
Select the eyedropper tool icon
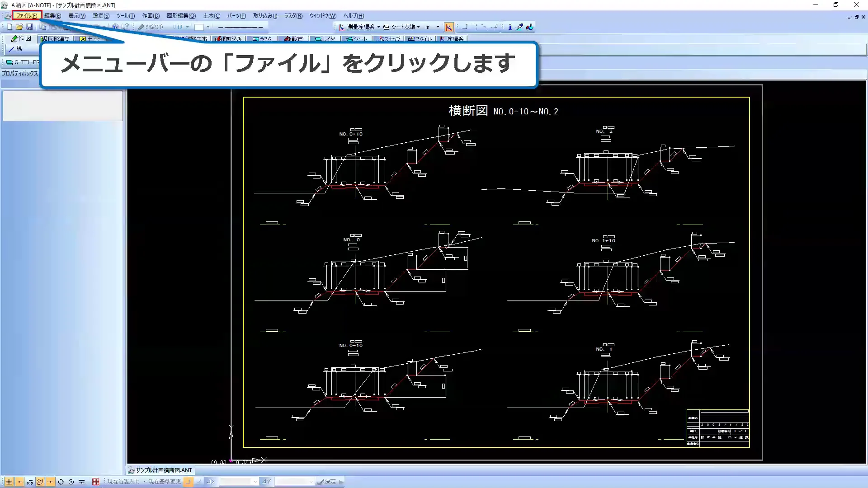(519, 27)
